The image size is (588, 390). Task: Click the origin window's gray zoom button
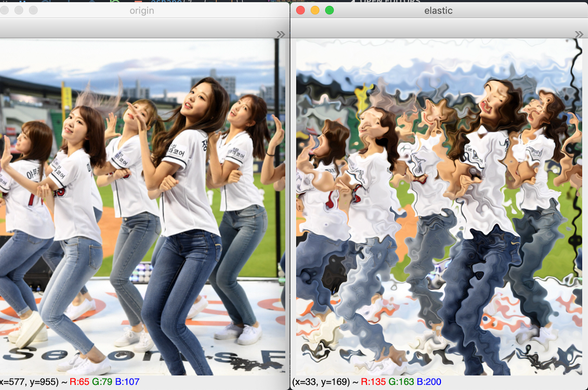(x=33, y=10)
